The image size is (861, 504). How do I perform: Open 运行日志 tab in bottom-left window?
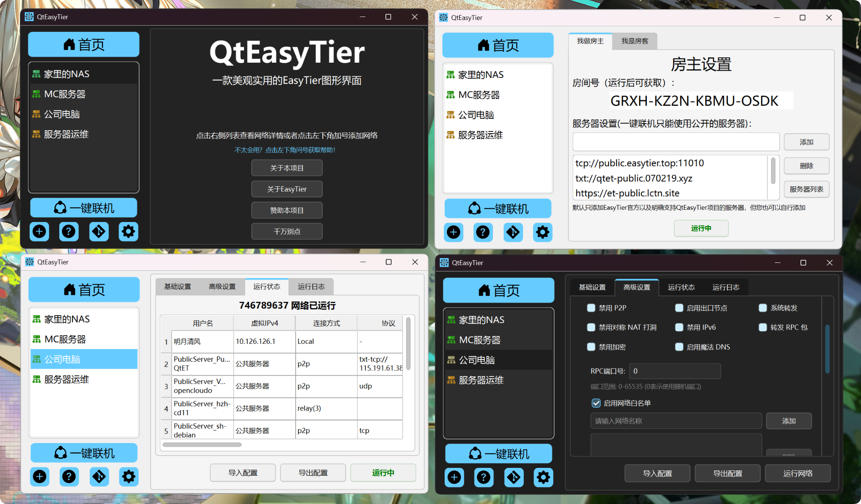[x=311, y=286]
